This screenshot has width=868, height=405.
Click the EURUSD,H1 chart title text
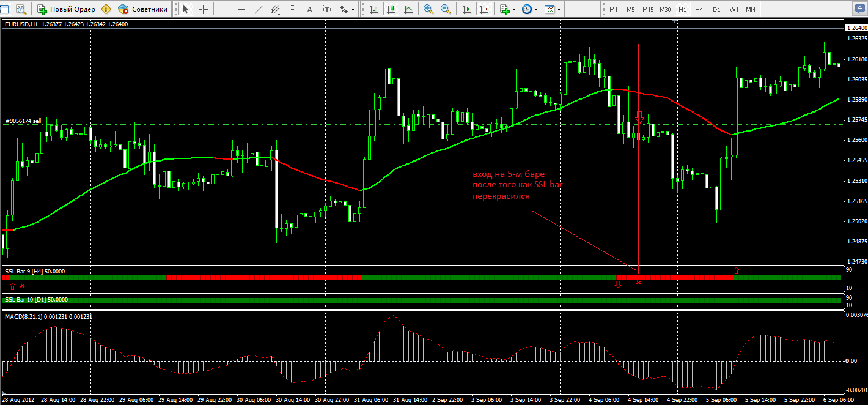pyautogui.click(x=21, y=24)
